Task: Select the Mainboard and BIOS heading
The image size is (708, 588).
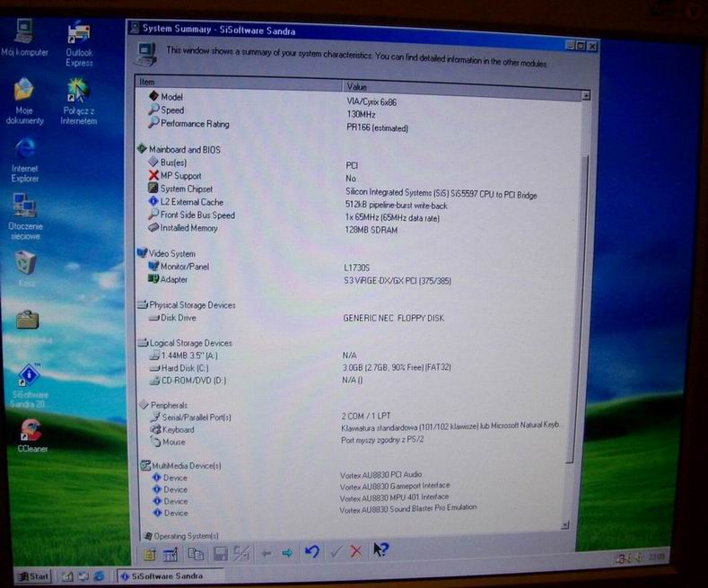Action: coord(179,150)
